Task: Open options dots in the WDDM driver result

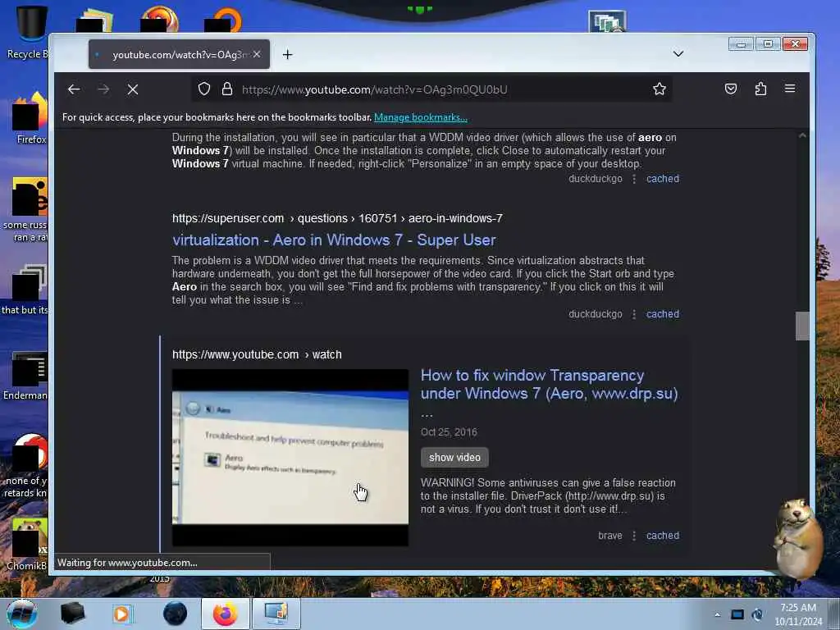Action: [x=634, y=178]
